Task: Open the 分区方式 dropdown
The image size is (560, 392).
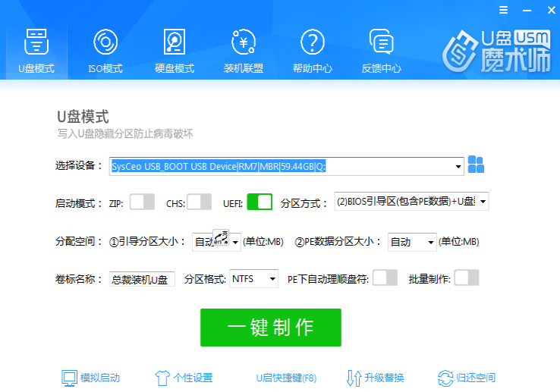Action: tap(483, 202)
